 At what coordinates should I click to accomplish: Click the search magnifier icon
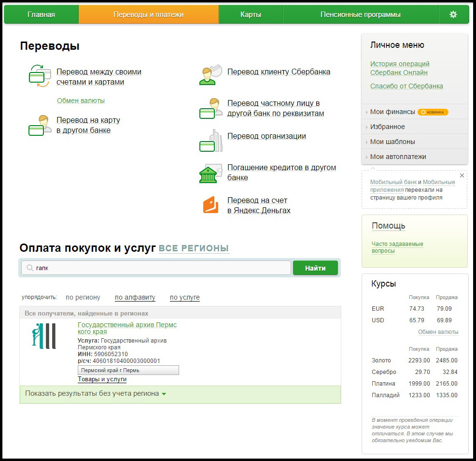tap(30, 268)
